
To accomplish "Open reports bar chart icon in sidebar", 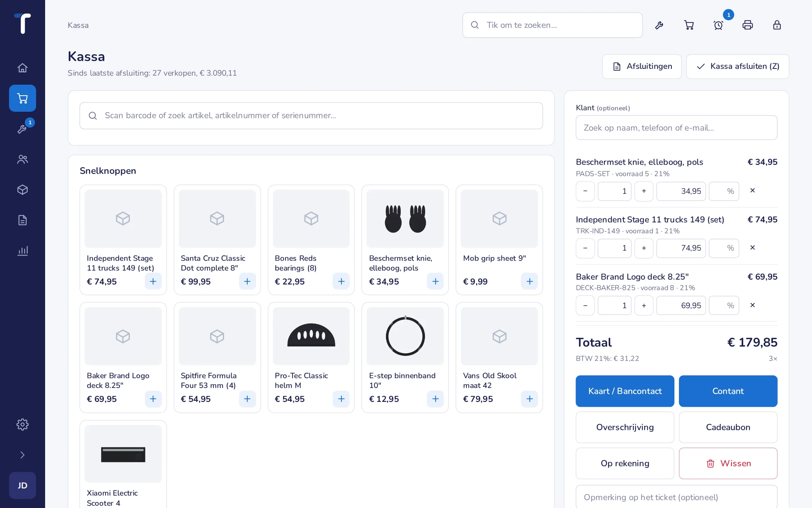I will pyautogui.click(x=23, y=251).
